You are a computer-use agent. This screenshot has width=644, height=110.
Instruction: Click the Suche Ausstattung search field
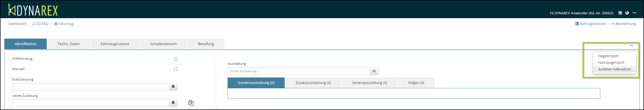point(299,71)
